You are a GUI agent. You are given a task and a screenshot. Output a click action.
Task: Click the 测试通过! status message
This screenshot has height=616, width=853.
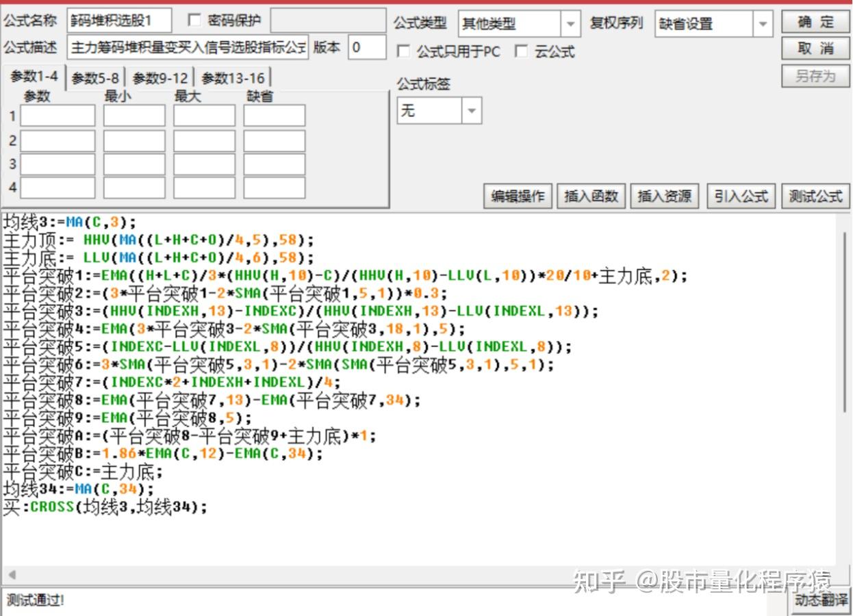34,601
